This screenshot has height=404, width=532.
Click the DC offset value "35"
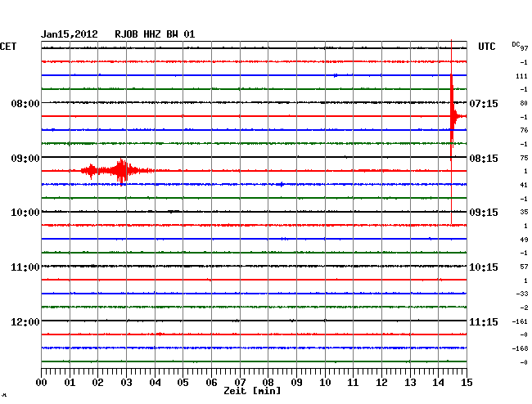(524, 212)
